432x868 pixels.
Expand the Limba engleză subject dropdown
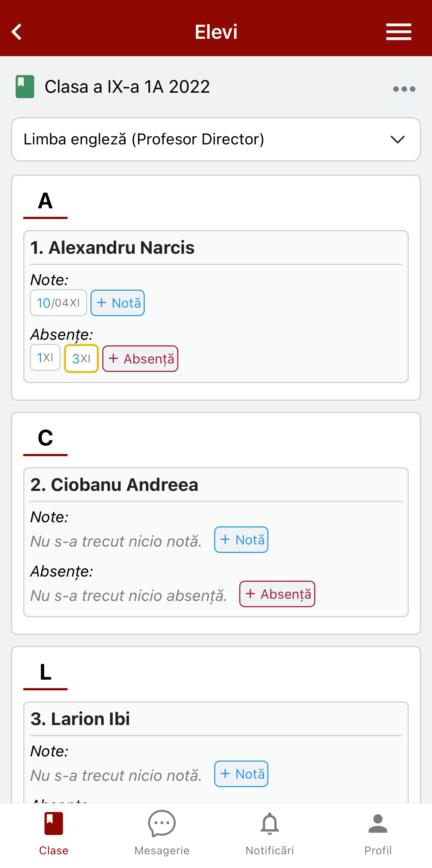(216, 139)
